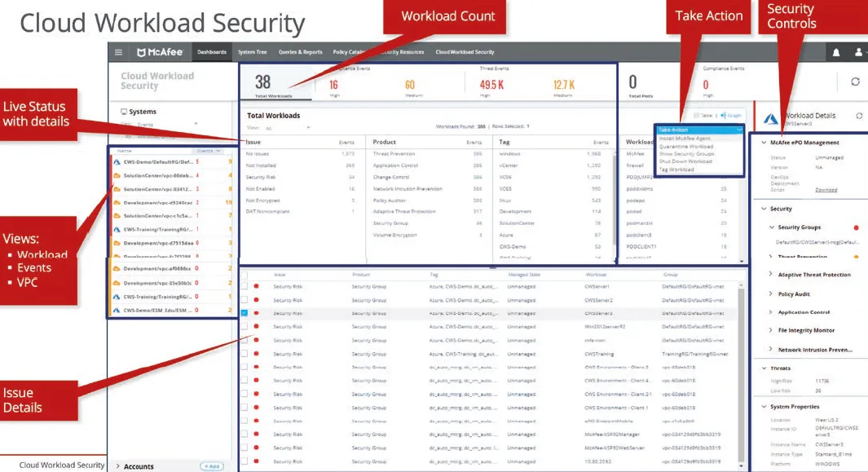Click the Azure icon in Workload Details
The height and width of the screenshot is (472, 868).
coord(770,118)
